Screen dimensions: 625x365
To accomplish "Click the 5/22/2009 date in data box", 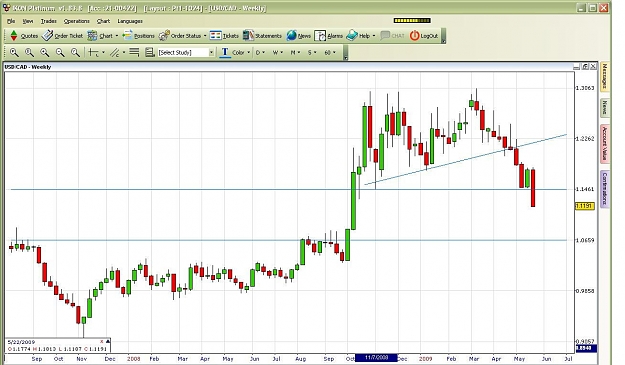I will [x=22, y=342].
